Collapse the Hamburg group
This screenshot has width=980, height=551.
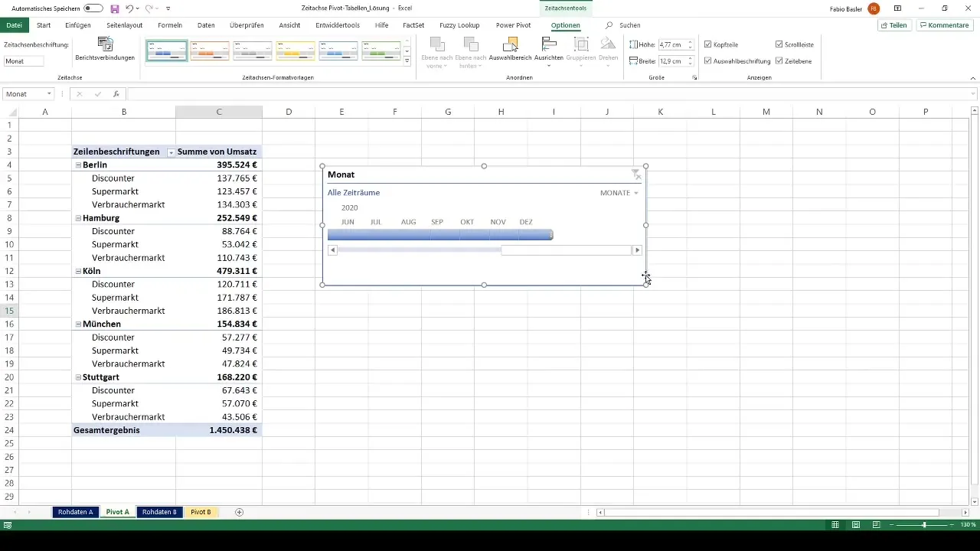[78, 218]
